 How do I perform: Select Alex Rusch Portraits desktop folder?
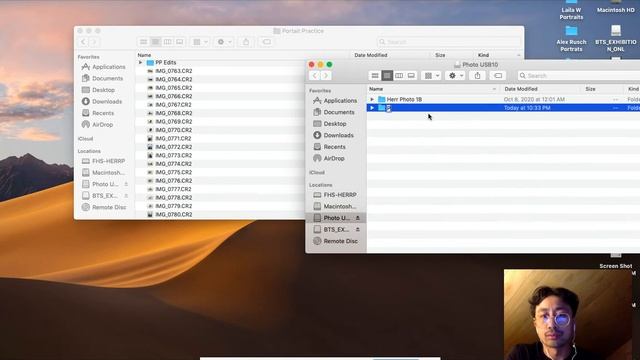tap(571, 39)
